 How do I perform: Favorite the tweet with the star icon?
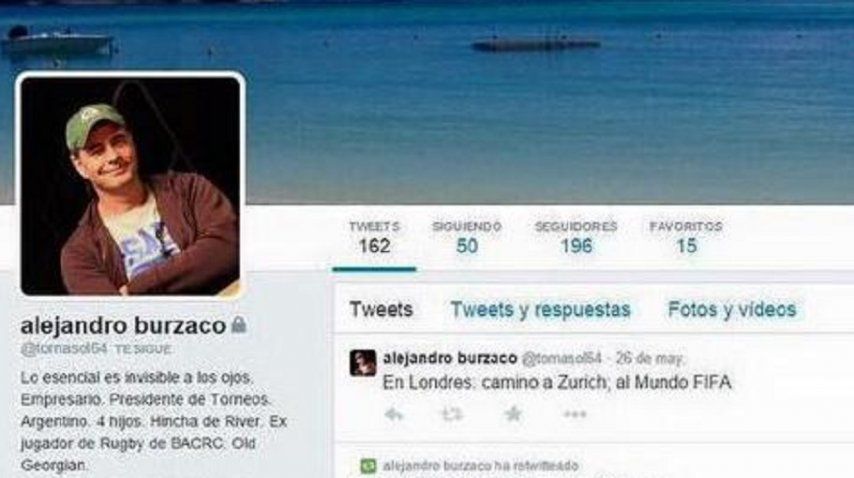click(x=513, y=414)
